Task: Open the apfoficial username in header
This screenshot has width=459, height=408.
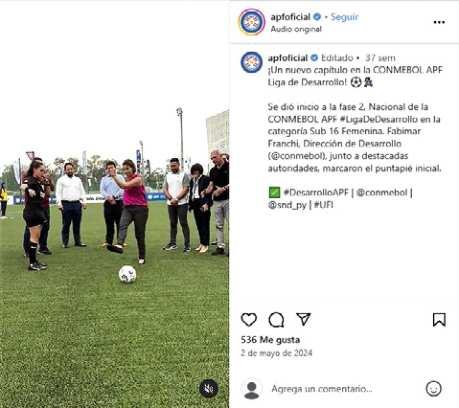Action: coord(290,17)
